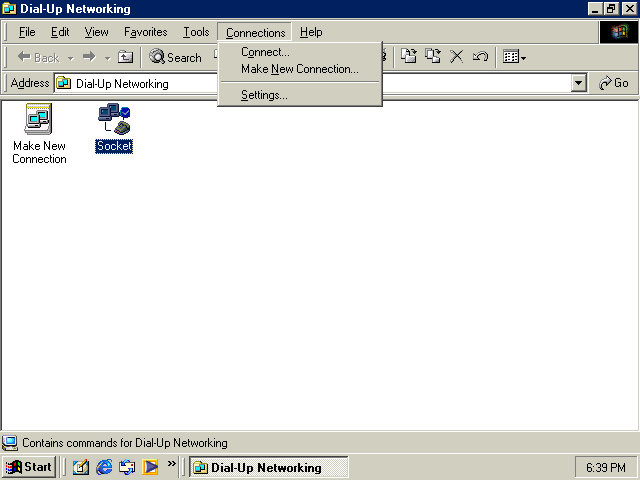Click the Back arrow toolbar button
This screenshot has height=480, width=640.
point(38,57)
